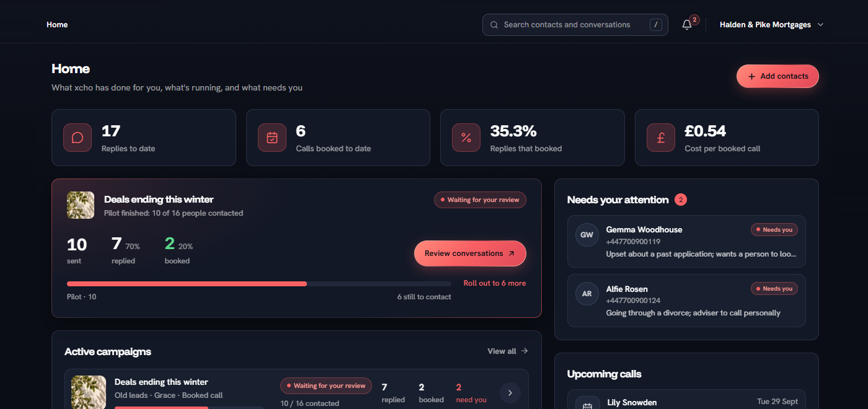This screenshot has height=409, width=868.
Task: Click phone number +447700900119
Action: click(x=633, y=242)
